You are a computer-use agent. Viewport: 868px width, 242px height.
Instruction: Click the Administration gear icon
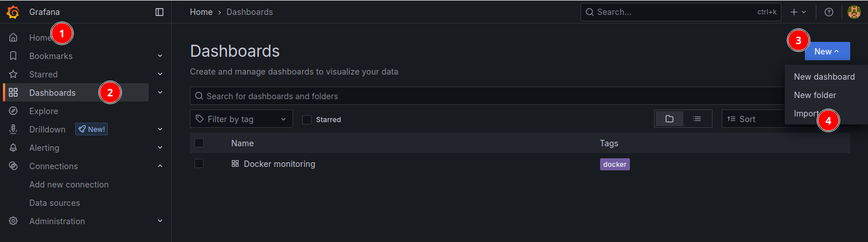tap(13, 221)
